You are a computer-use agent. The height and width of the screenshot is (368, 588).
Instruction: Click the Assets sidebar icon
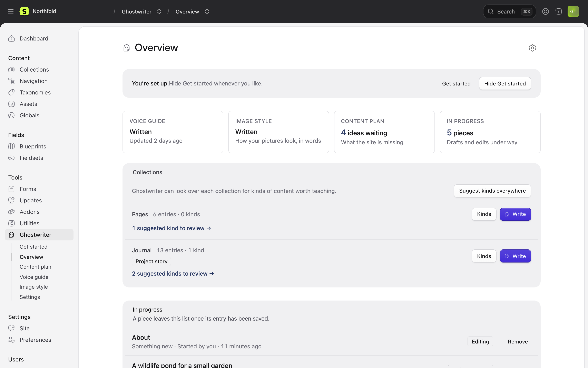(11, 104)
